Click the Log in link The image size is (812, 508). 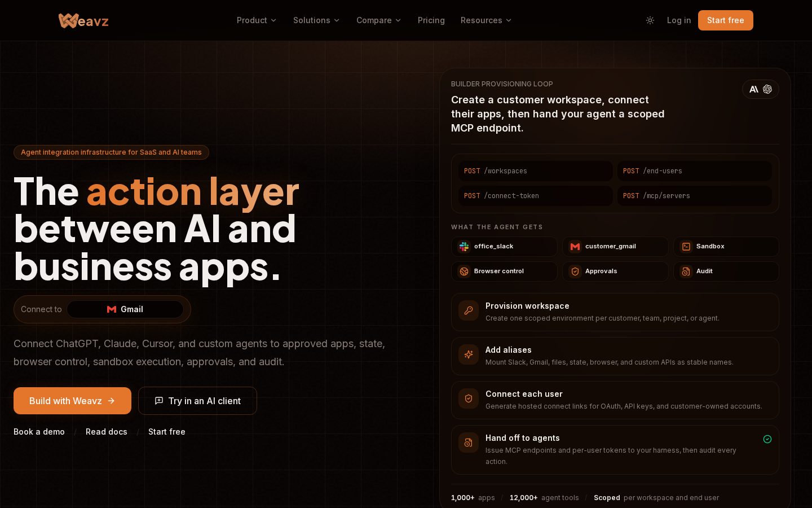coord(679,20)
